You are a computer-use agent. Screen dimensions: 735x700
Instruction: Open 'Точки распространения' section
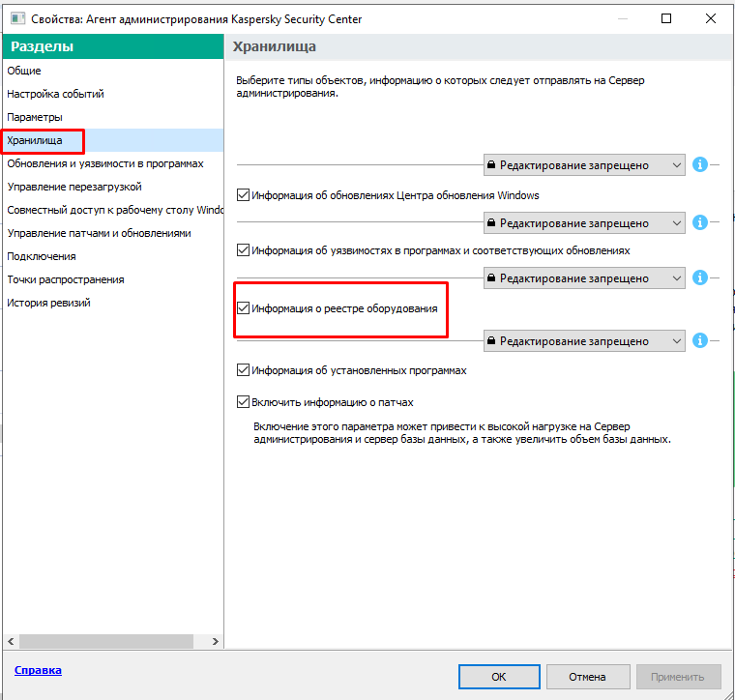113,279
